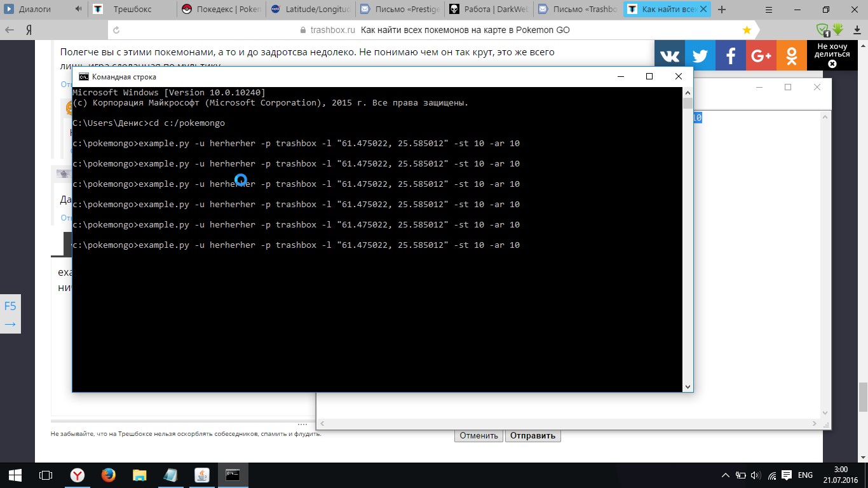
Task: Click the browser back arrow
Action: (x=10, y=30)
